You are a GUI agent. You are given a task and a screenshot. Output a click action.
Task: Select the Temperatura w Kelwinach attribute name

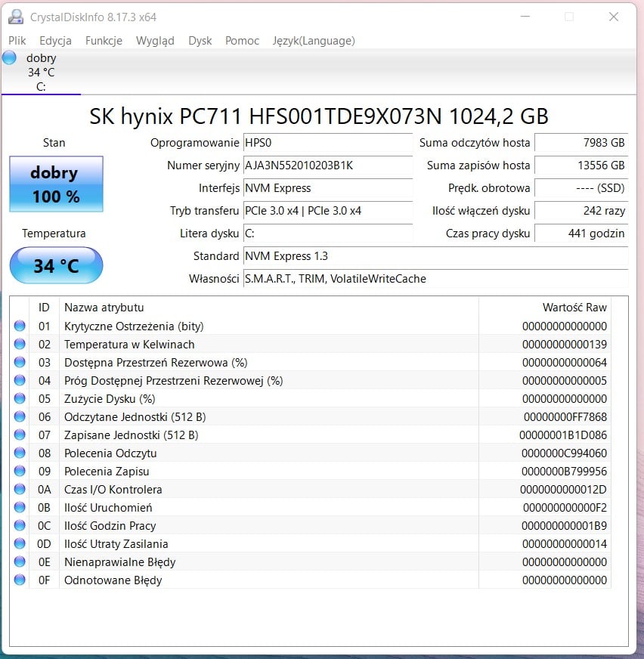[x=129, y=344]
